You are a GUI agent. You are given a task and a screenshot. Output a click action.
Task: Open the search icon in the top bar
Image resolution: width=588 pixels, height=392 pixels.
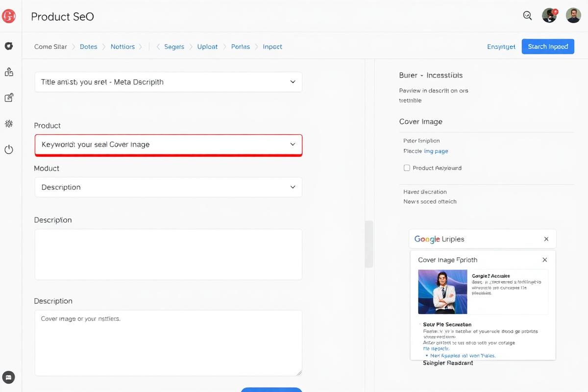(527, 16)
